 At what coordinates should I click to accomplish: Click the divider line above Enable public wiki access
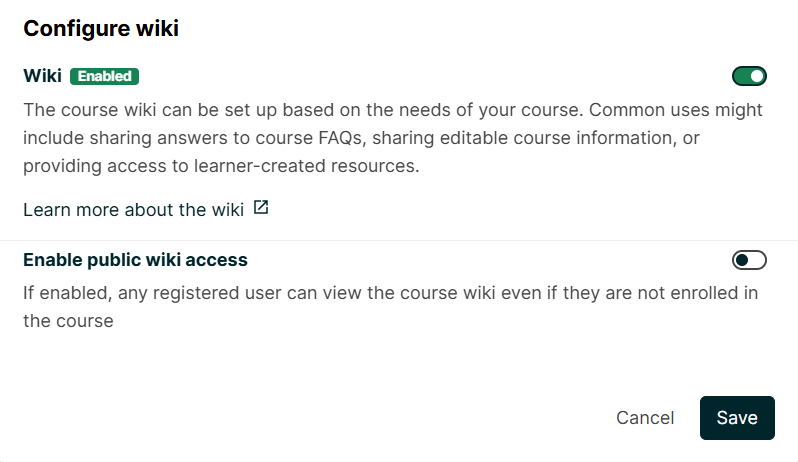(399, 241)
